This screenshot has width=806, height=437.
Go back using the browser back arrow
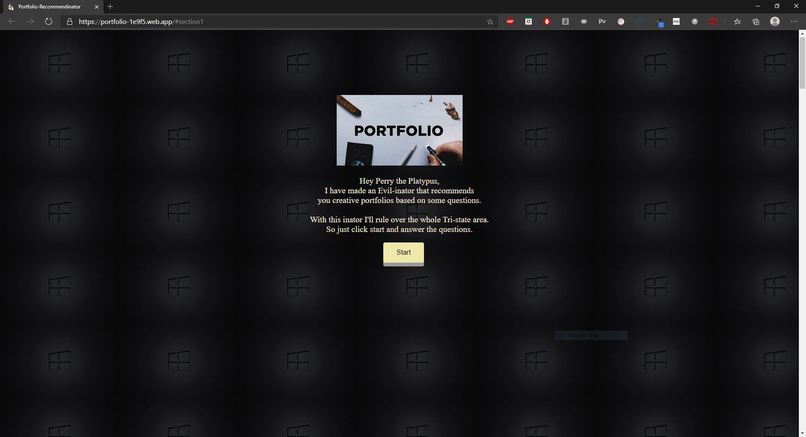(12, 22)
